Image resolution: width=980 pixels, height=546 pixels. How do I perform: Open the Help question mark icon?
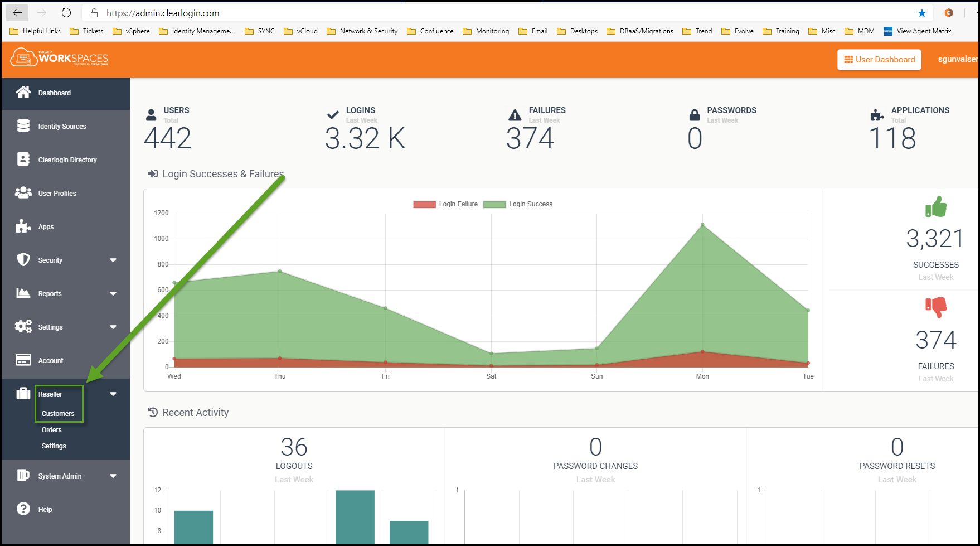tap(23, 509)
